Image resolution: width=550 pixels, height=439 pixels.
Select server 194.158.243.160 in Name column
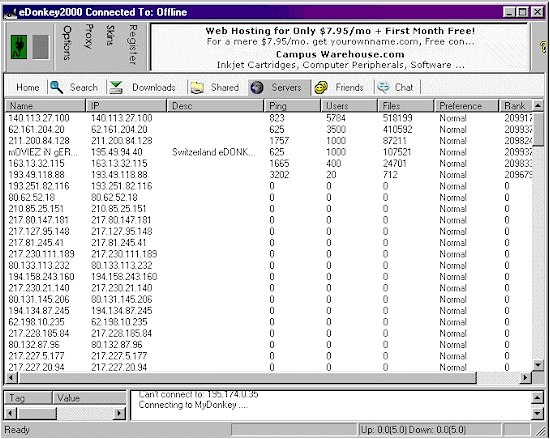pyautogui.click(x=41, y=277)
